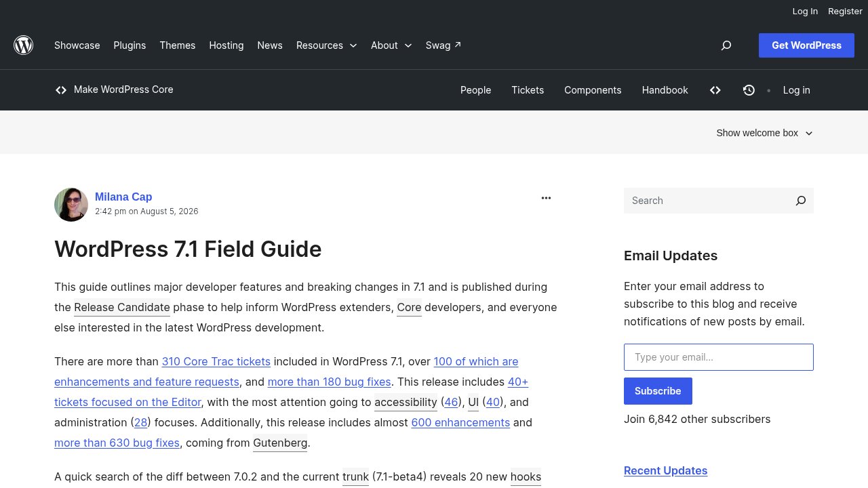Click the Get WordPress button

[x=806, y=45]
